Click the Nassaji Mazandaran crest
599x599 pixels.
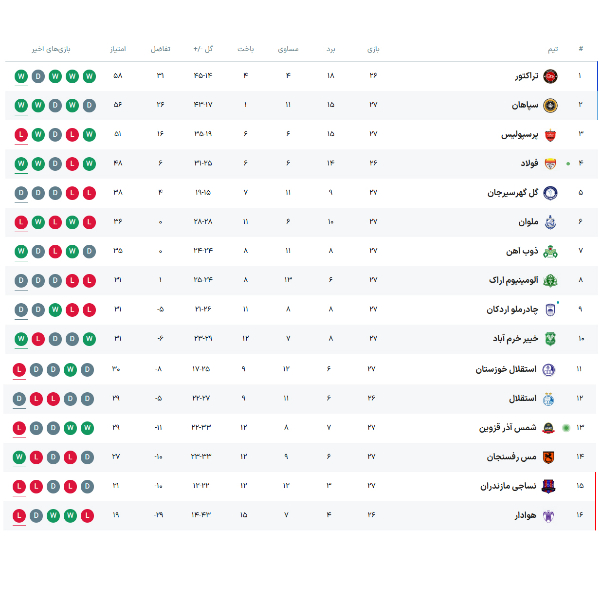(548, 486)
